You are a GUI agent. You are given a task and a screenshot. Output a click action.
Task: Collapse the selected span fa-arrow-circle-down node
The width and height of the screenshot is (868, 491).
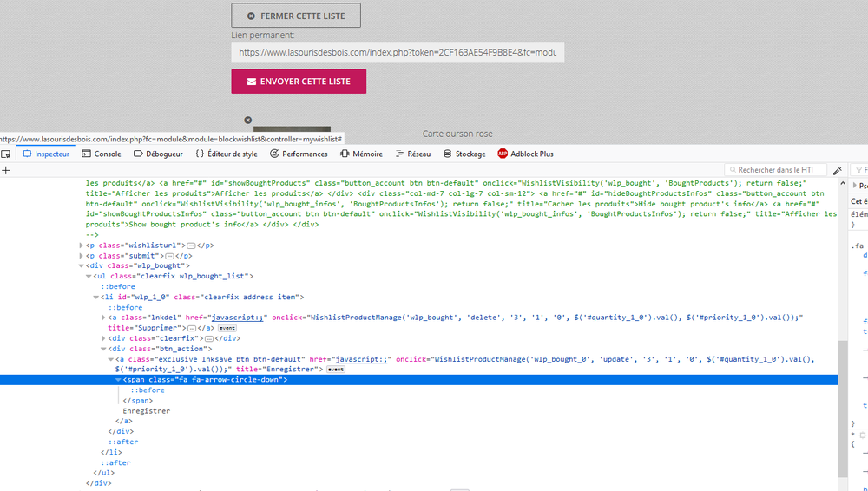117,380
